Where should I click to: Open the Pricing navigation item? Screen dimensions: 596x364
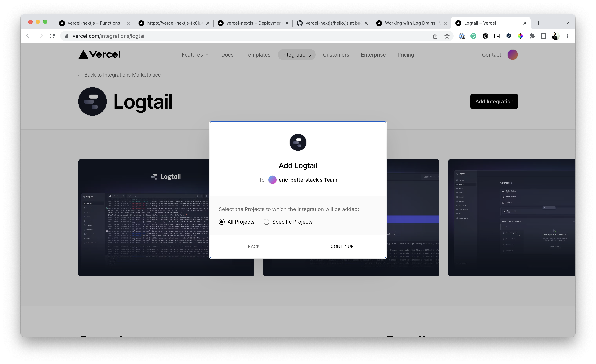coord(406,55)
